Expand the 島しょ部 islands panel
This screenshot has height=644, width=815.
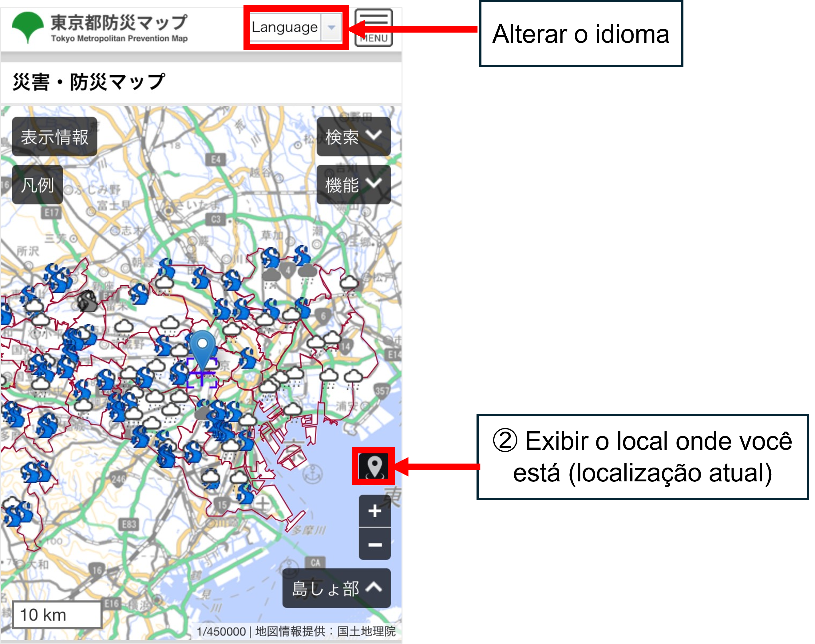(x=336, y=588)
